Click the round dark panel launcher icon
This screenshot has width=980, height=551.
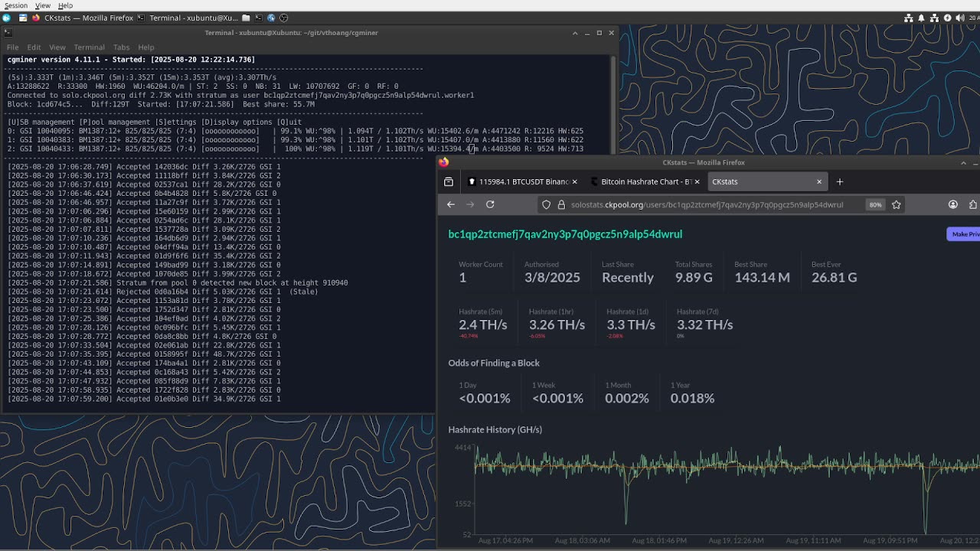283,18
